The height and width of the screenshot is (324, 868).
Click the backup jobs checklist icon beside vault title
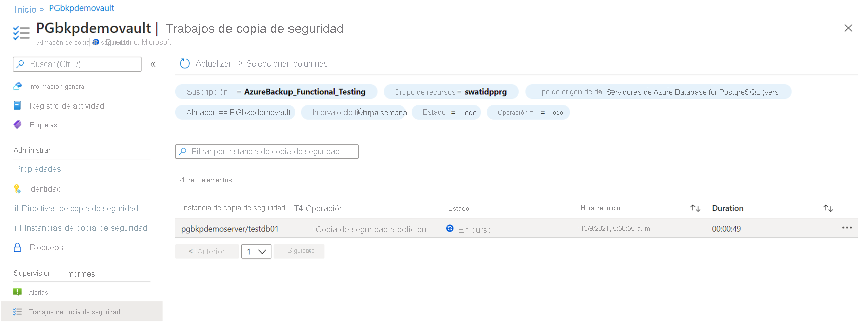tap(21, 33)
